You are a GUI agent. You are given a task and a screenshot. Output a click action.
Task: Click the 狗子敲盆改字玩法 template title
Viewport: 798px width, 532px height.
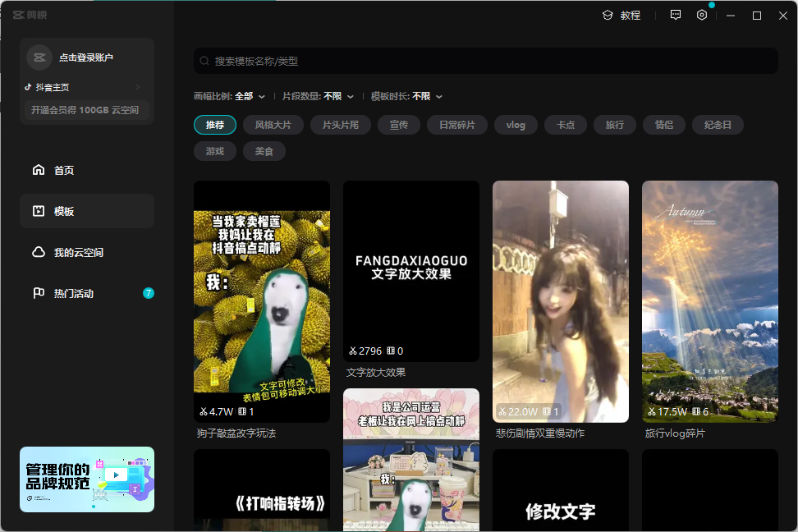[236, 433]
